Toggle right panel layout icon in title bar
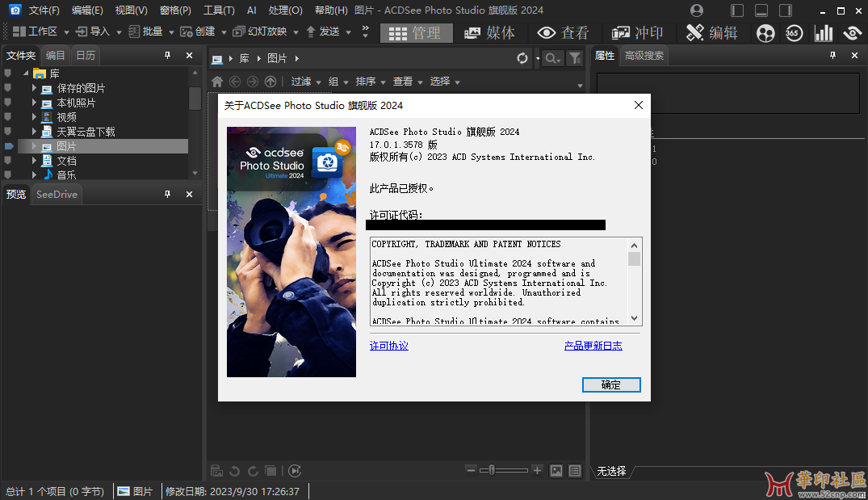The height and width of the screenshot is (500, 868). [x=786, y=10]
